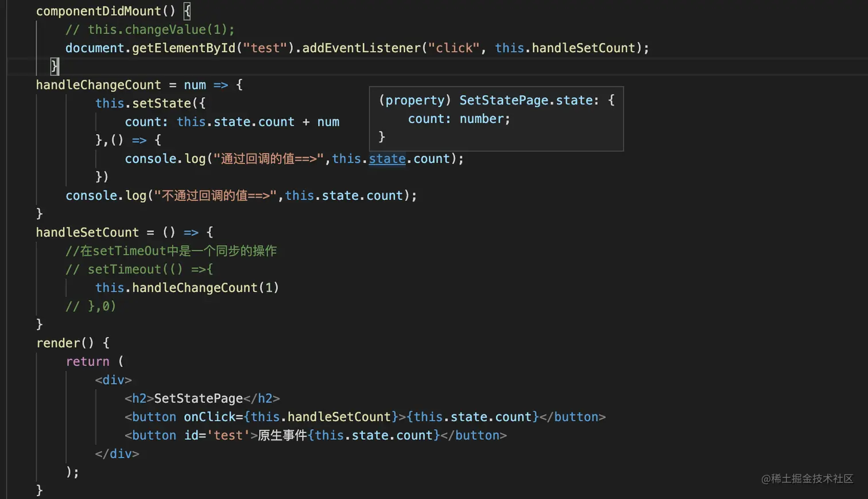Click count: number; in the tooltip
The width and height of the screenshot is (868, 499).
(x=459, y=119)
